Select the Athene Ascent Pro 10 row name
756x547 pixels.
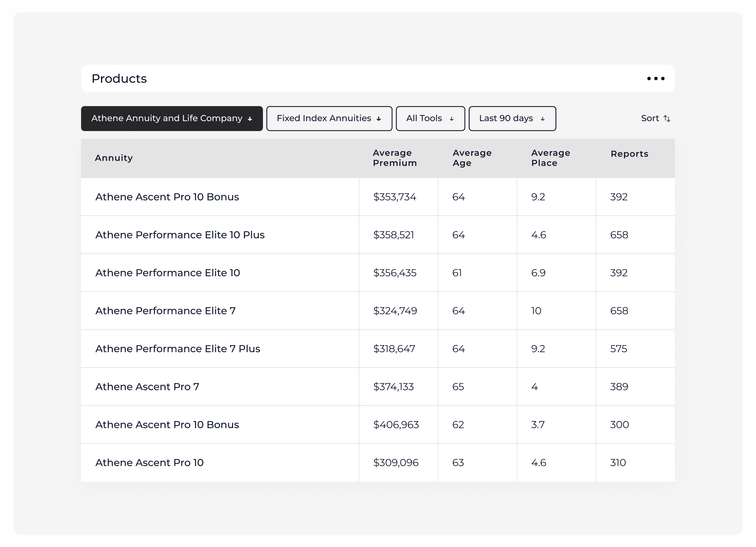(150, 463)
